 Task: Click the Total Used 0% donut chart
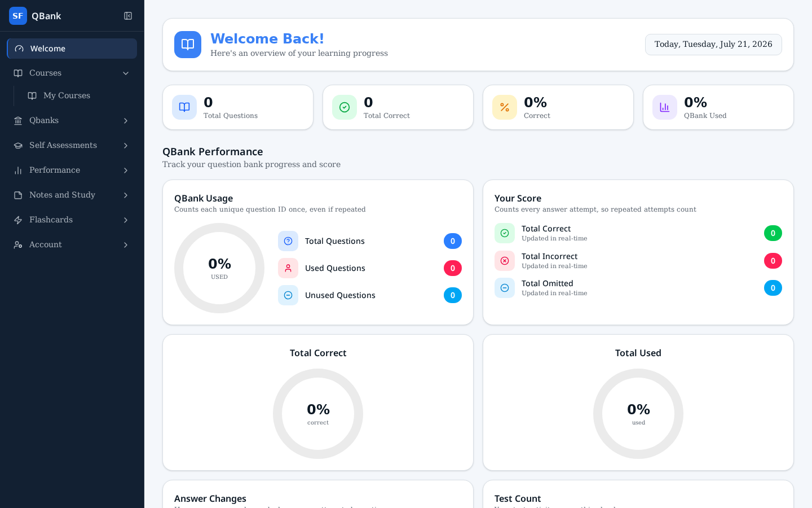638,414
